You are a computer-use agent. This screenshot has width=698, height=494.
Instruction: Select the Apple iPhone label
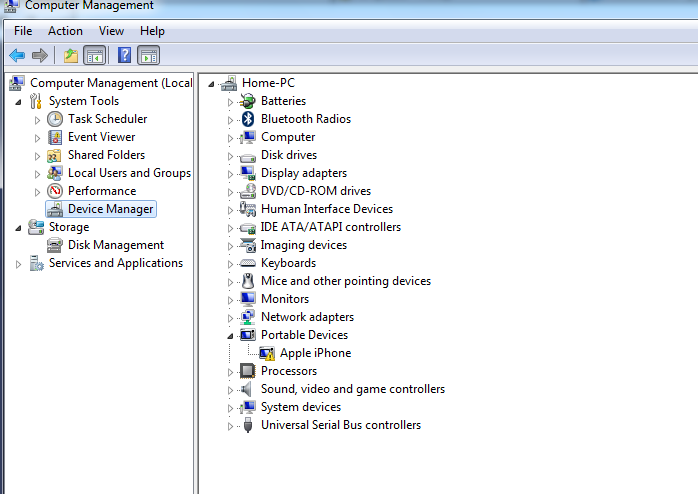[316, 353]
